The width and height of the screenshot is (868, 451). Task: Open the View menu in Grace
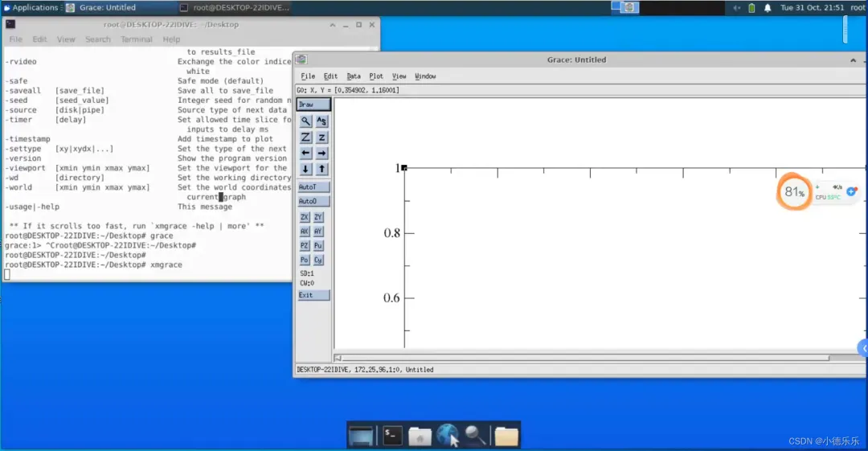coord(399,76)
